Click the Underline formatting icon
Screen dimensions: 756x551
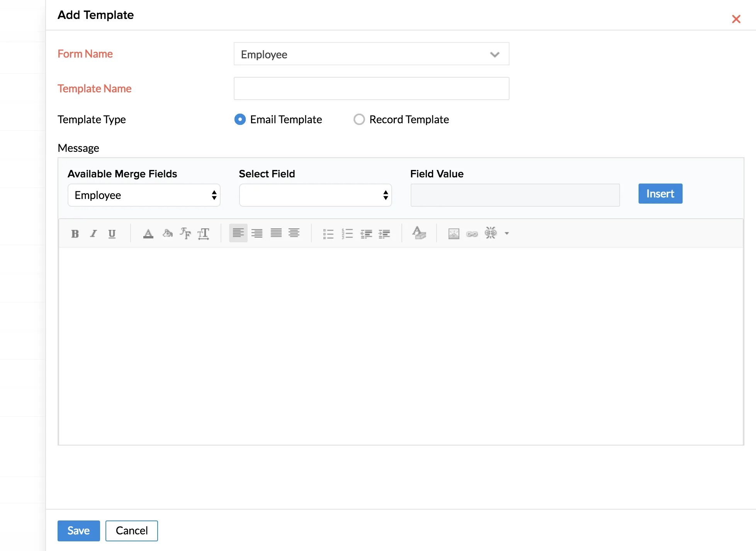click(x=112, y=233)
